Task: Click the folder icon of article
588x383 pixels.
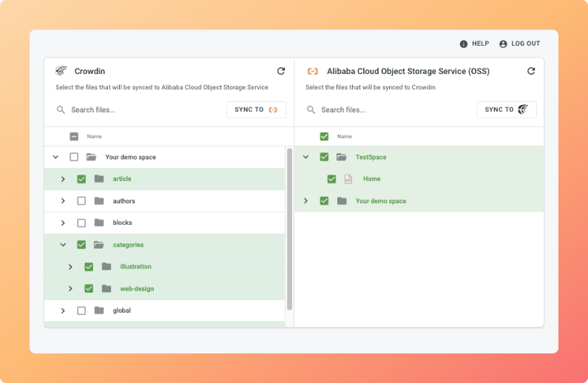Action: click(x=99, y=179)
